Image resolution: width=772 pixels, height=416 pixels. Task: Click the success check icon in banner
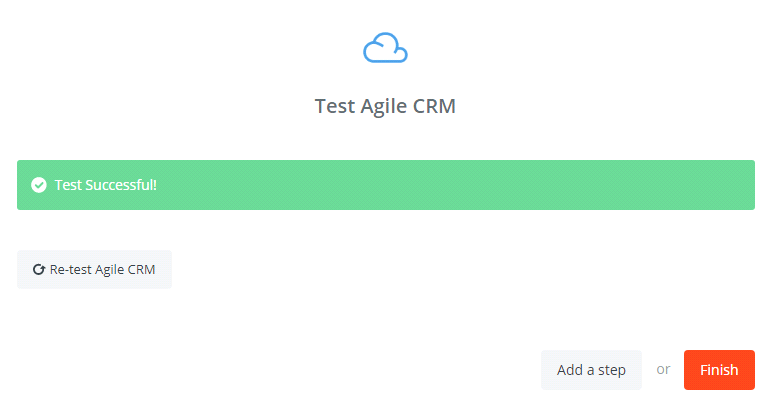(39, 185)
